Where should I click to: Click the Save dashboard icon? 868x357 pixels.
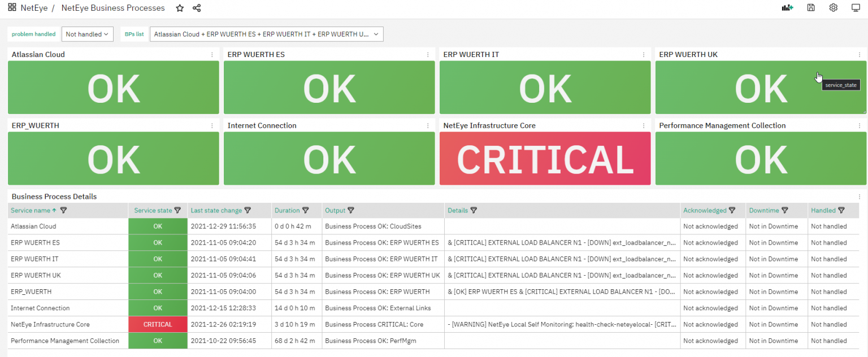click(x=810, y=8)
